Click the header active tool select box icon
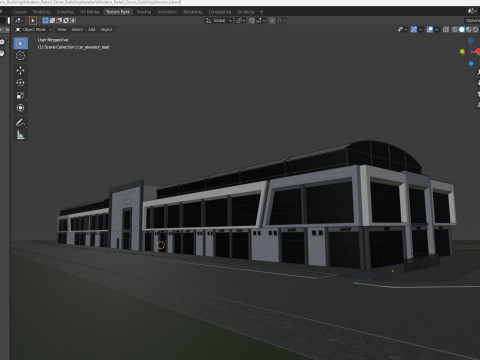Image resolution: width=480 pixels, height=360 pixels. coord(33,21)
